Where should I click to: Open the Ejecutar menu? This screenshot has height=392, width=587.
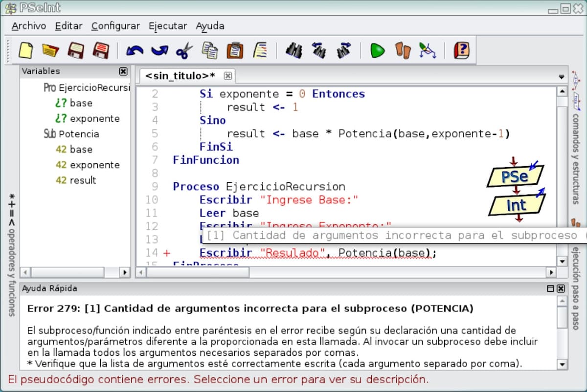click(x=168, y=26)
